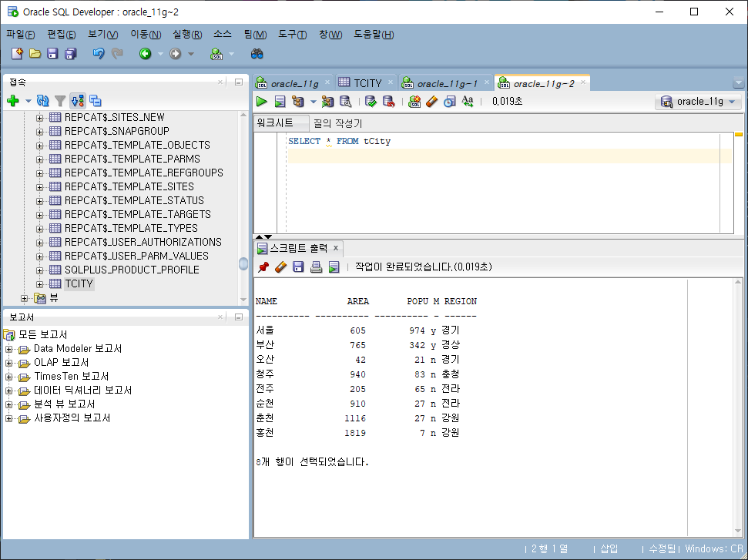
Task: Click the Run Script icon
Action: pyautogui.click(x=280, y=101)
